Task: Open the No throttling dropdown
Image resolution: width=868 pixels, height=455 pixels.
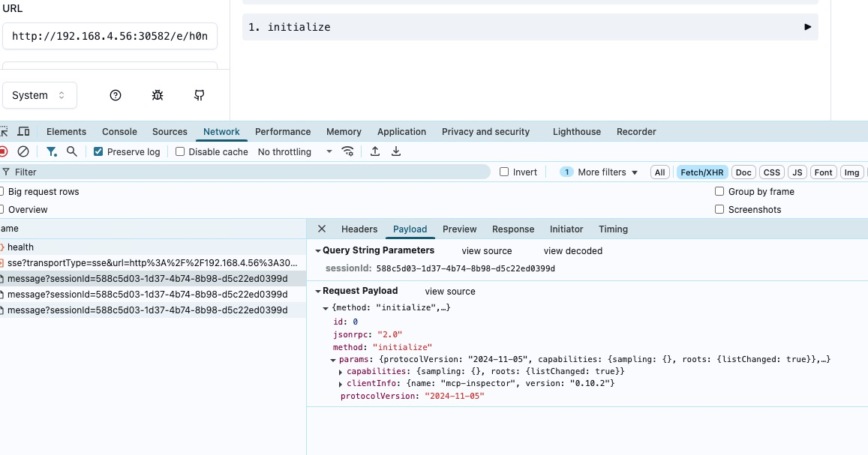Action: tap(295, 151)
